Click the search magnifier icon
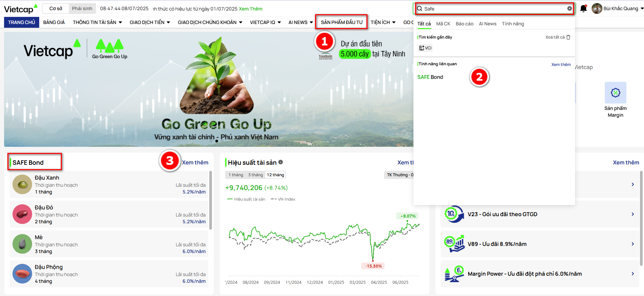This screenshot has height=296, width=644. [420, 9]
